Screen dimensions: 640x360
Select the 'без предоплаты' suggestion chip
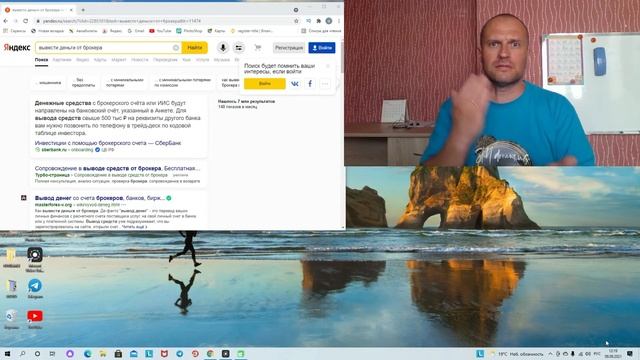pyautogui.click(x=83, y=83)
